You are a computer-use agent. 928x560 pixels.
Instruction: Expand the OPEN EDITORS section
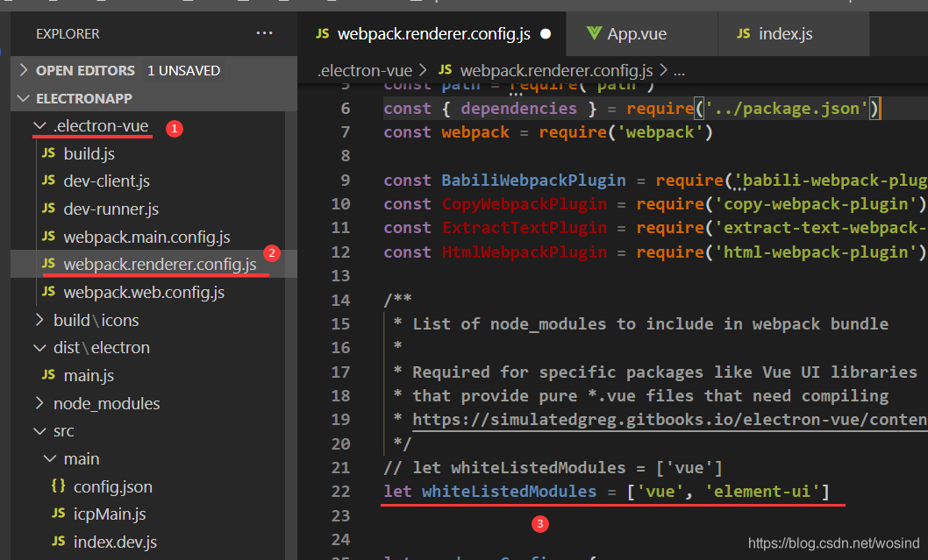coord(24,70)
